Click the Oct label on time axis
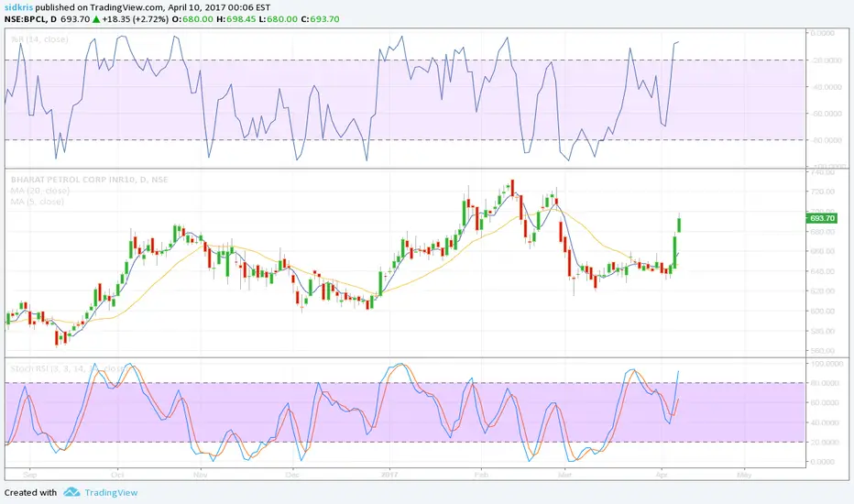Image resolution: width=854 pixels, height=504 pixels. click(x=117, y=475)
